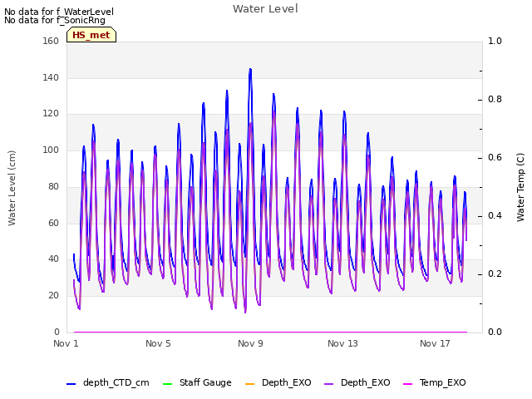Click the Nov 9 x-axis label
532x399 pixels.
250,343
